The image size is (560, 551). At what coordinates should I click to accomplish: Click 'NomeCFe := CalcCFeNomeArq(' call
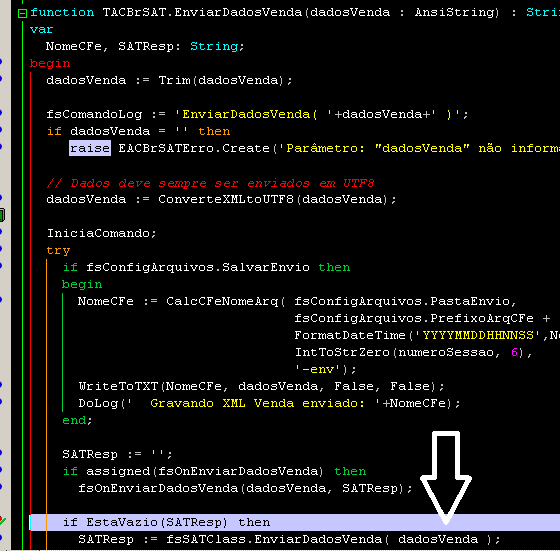[x=181, y=301]
